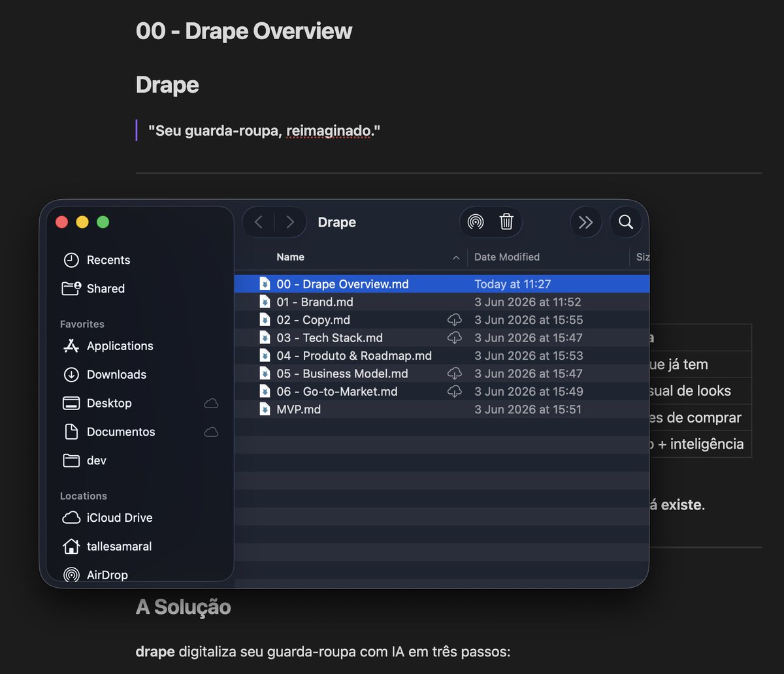Image resolution: width=784 pixels, height=674 pixels.
Task: Open Recents in the sidebar
Action: coord(140,260)
